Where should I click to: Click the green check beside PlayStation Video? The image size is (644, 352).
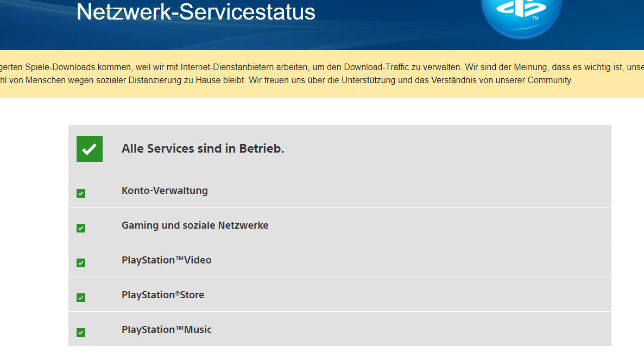(x=81, y=263)
